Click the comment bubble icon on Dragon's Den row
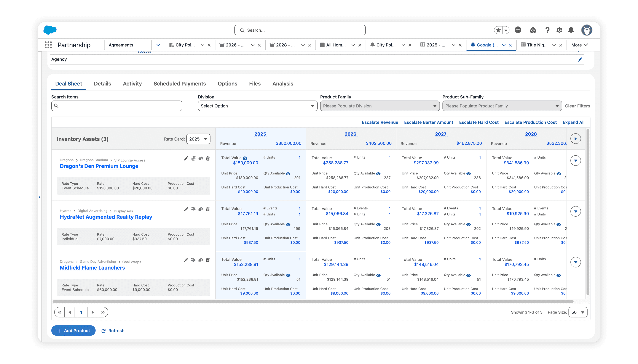Screen dimensions: 638x364 click(200, 159)
